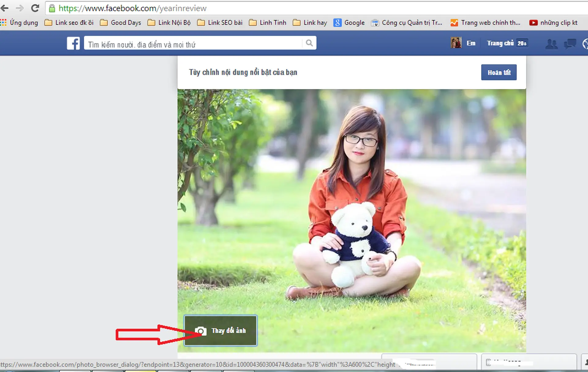588x372 pixels.
Task: Open Trang web chính th... bookmark
Action: tap(485, 23)
